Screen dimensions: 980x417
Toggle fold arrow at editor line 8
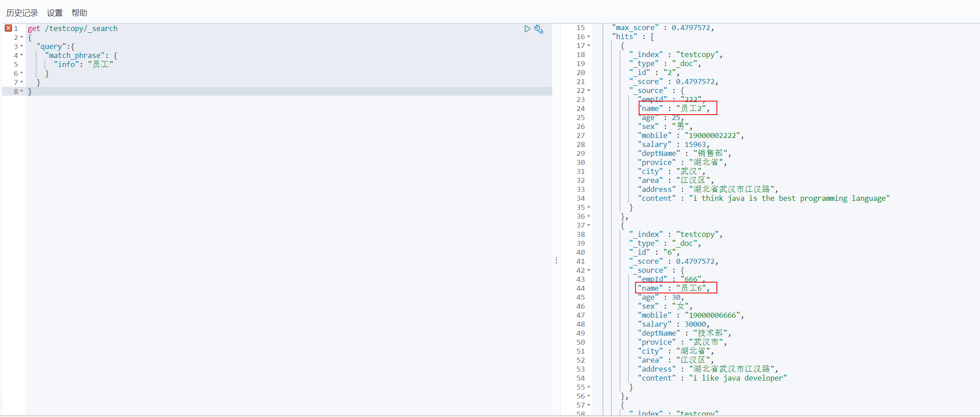click(x=22, y=91)
